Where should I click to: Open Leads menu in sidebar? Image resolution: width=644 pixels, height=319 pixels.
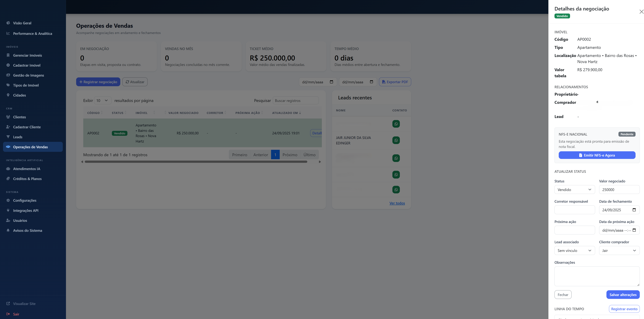[x=17, y=137]
